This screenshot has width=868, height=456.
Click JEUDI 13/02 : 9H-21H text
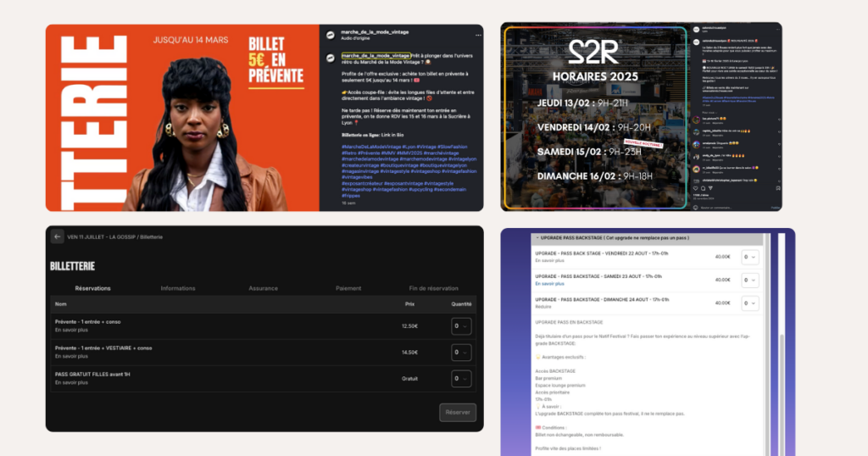point(582,103)
